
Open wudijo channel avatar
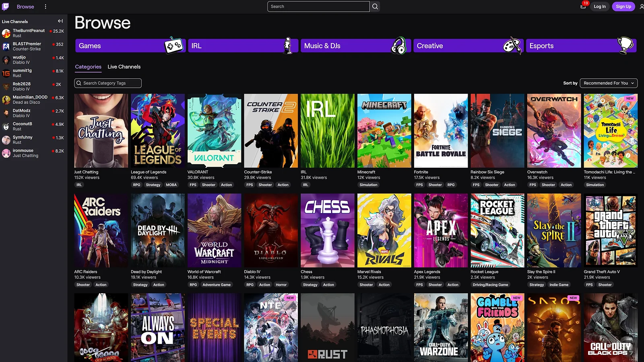pos(6,60)
